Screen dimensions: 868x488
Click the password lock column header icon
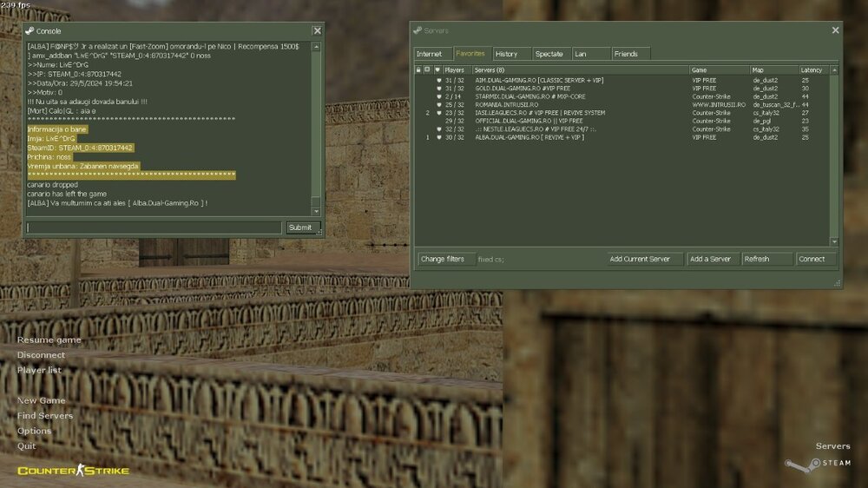point(418,69)
